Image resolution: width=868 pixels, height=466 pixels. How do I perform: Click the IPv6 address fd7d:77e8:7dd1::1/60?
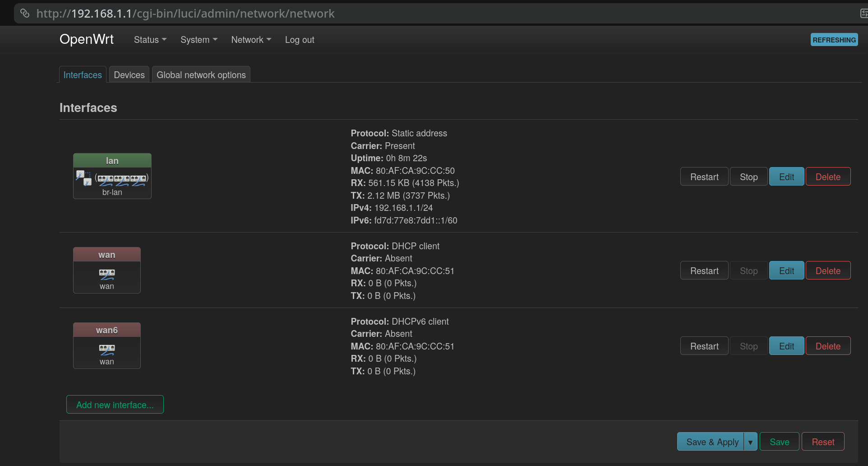(416, 220)
